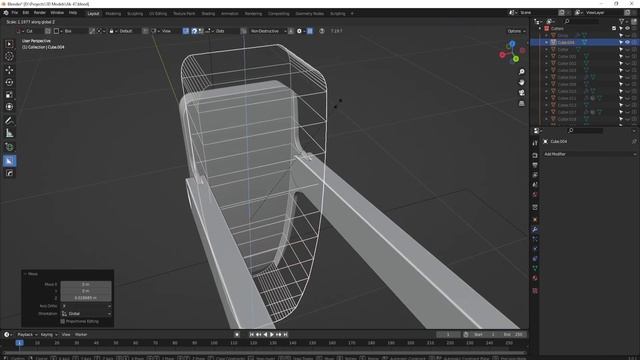Click the green Y axis on navigation gizmo
Viewport: 640px width, 360px height.
click(x=516, y=59)
